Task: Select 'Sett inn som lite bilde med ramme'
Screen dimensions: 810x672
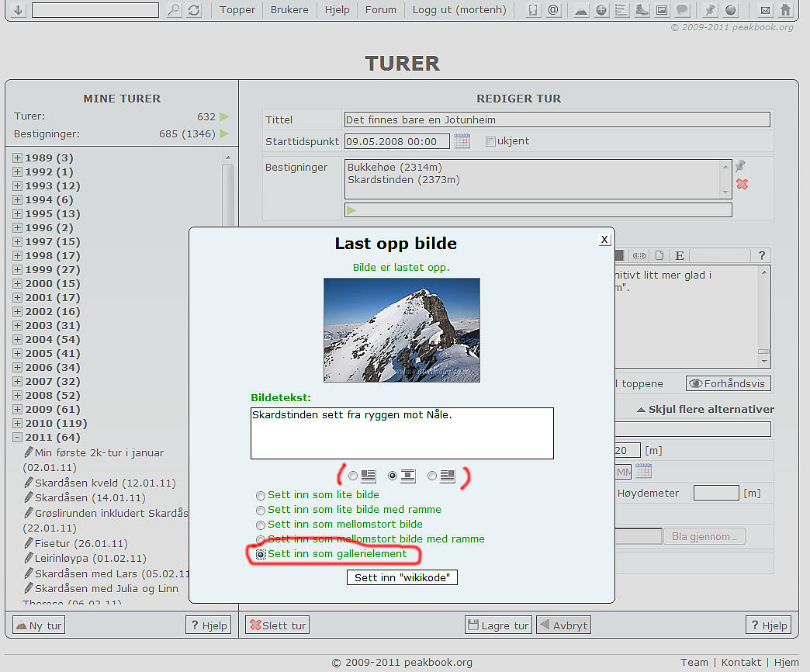Action: click(261, 511)
